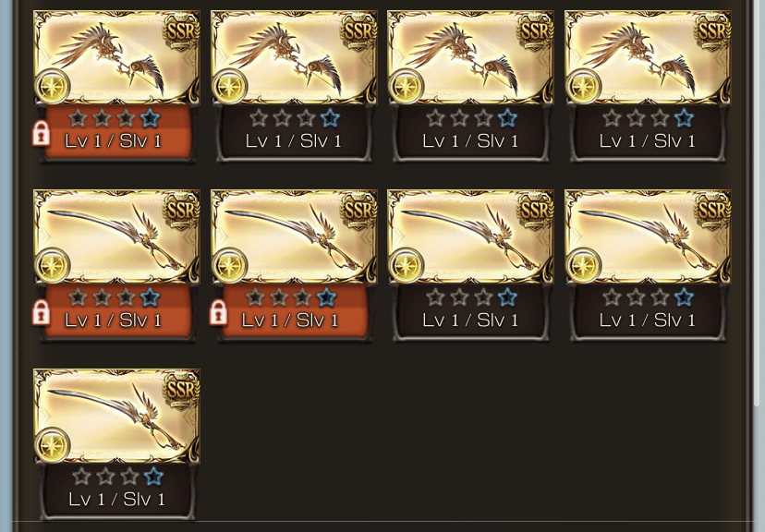Click the vertical scrollbar on the right edge

click(x=758, y=202)
